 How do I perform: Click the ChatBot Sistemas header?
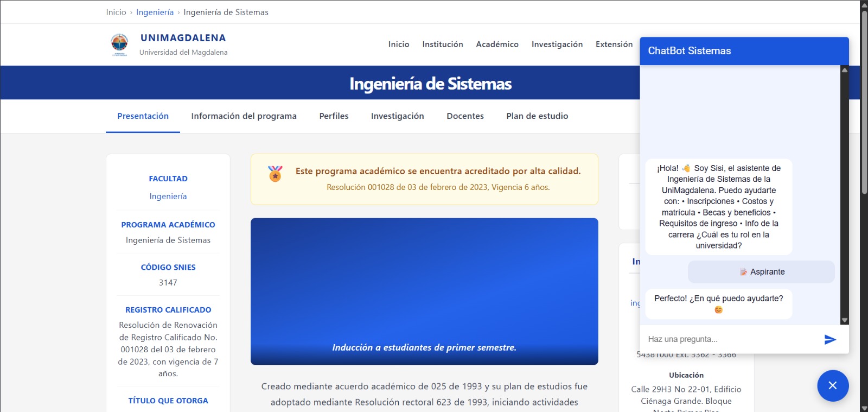pyautogui.click(x=744, y=51)
